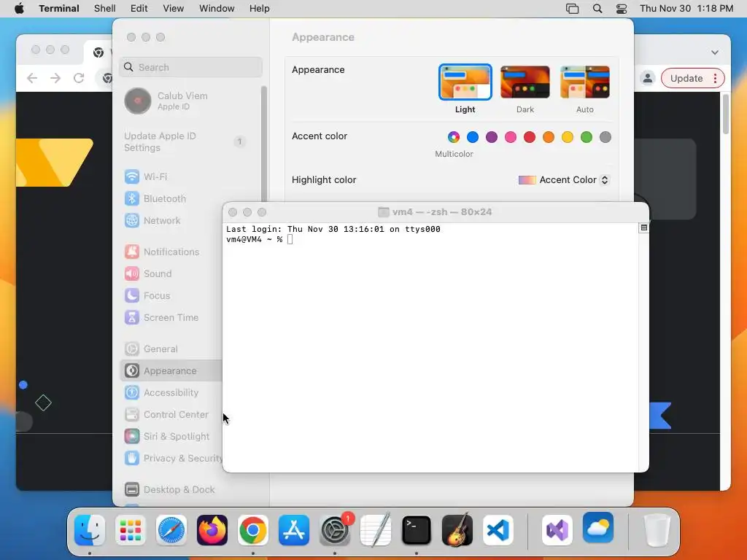The width and height of the screenshot is (747, 560).
Task: Go forward in the Chrome window
Action: point(55,78)
